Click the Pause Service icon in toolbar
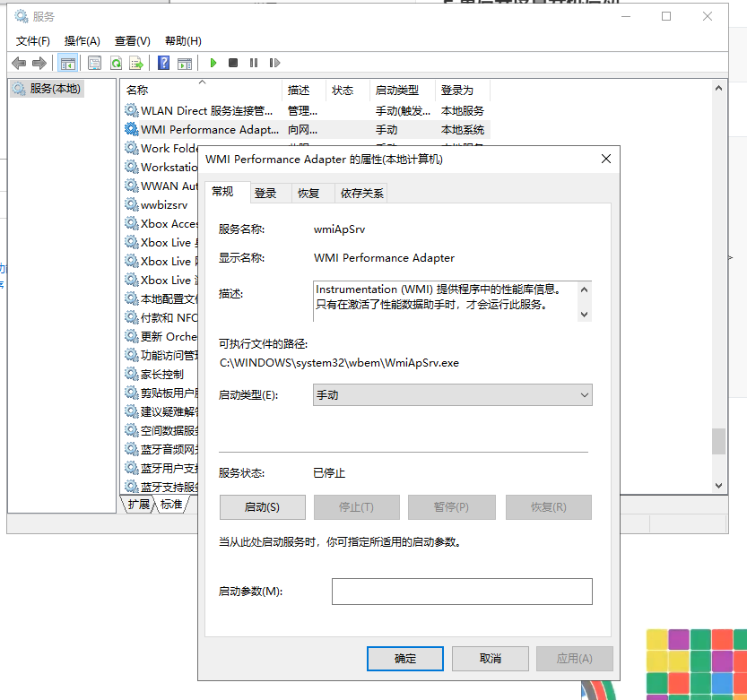Screen dimensions: 747x700 click(254, 63)
